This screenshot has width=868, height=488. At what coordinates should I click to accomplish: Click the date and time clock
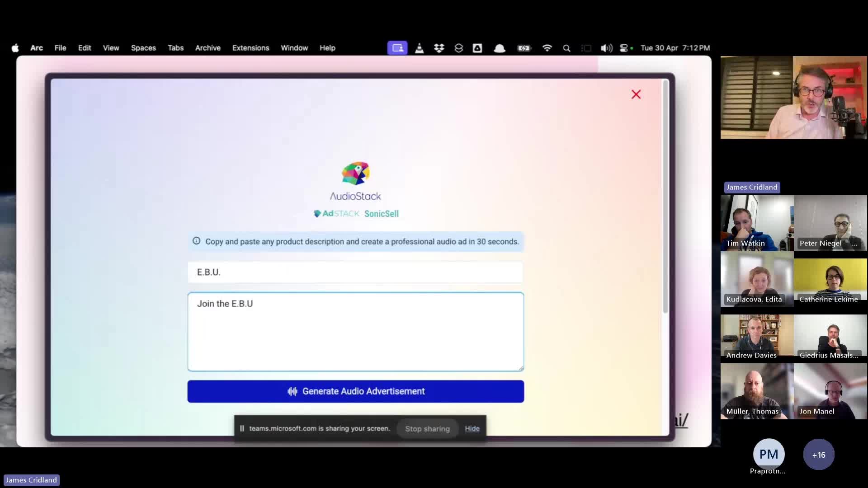click(675, 48)
